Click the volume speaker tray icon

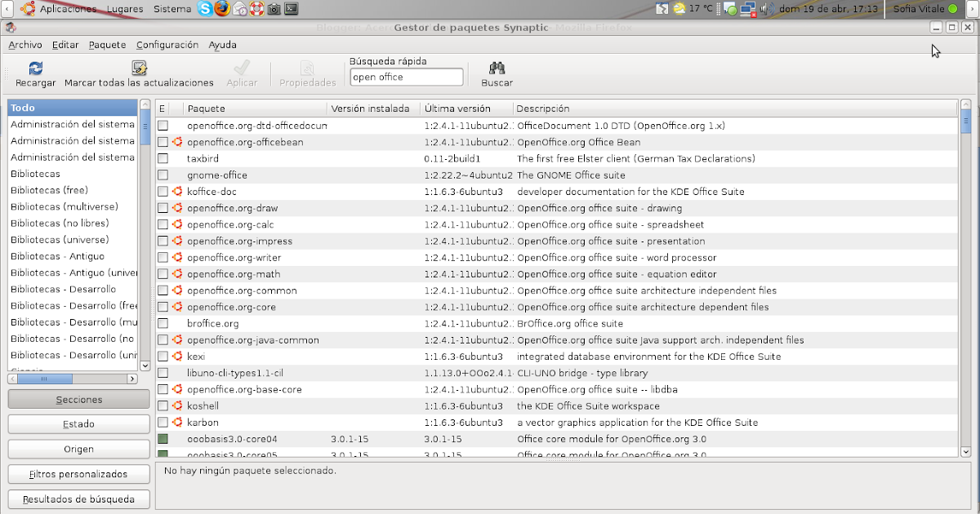(x=767, y=9)
